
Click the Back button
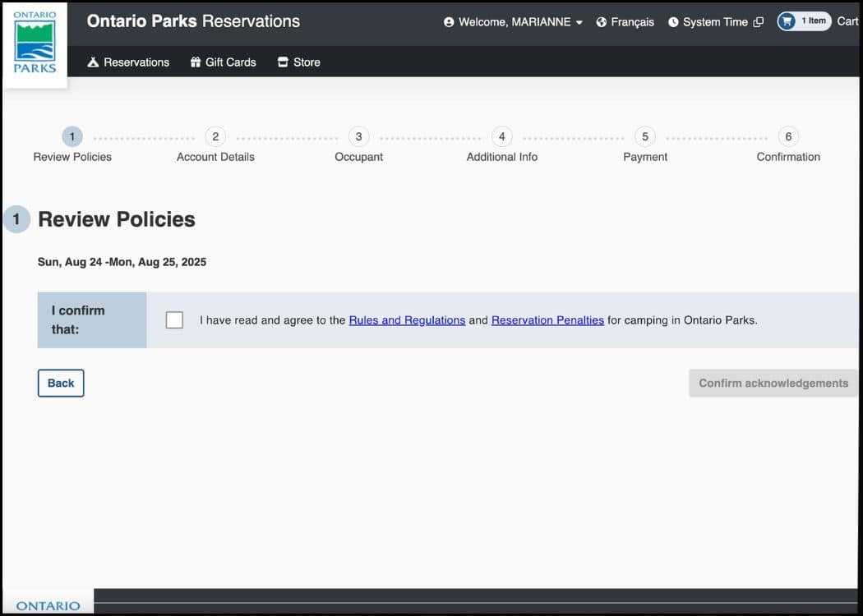(x=61, y=383)
